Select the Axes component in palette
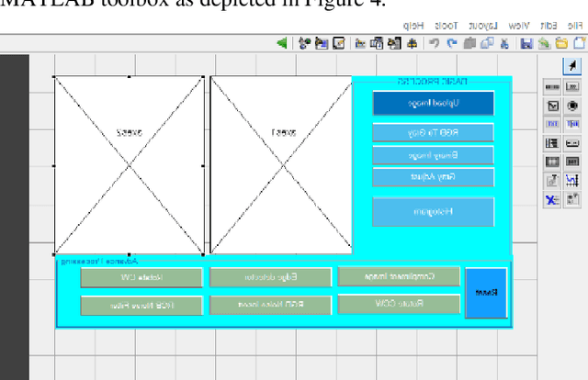Screen dimensions: 588x380 point(572,179)
